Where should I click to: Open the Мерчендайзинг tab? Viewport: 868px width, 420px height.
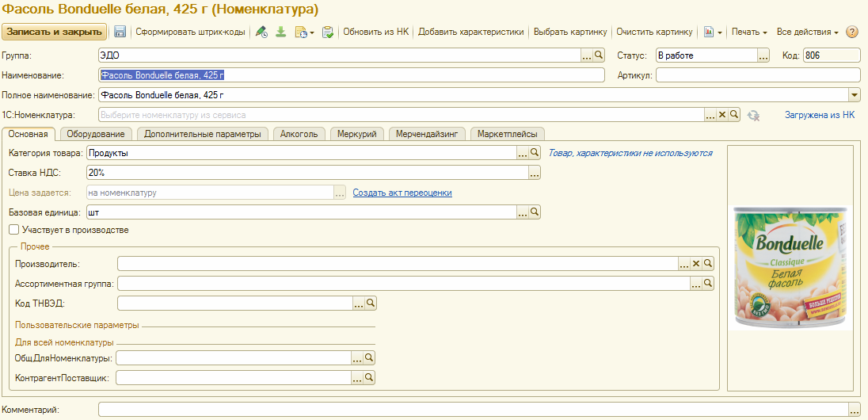[x=427, y=134]
